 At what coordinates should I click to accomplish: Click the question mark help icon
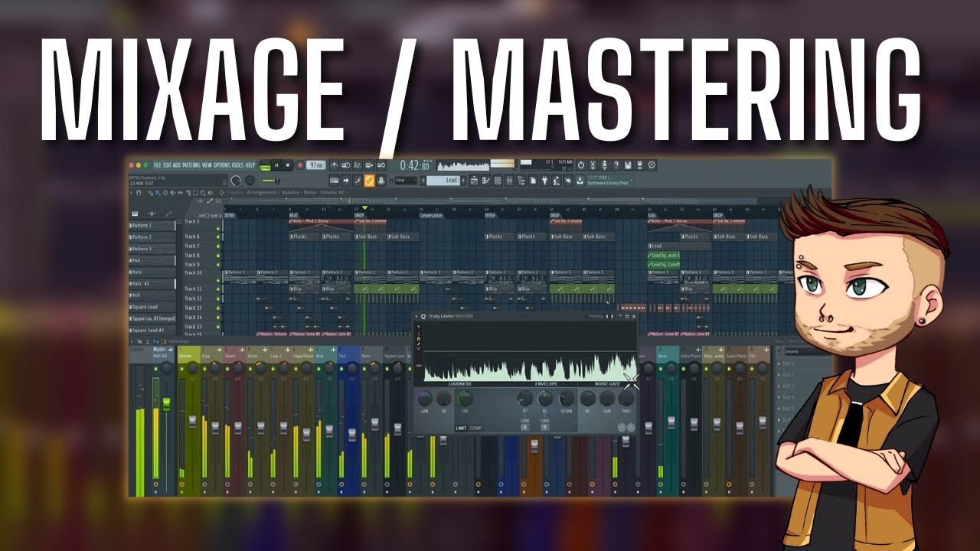click(616, 165)
